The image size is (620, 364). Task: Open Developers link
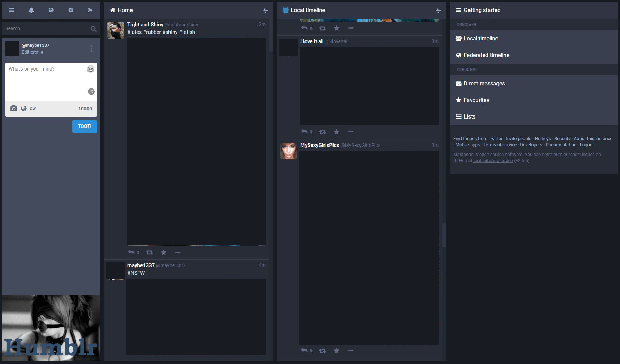pyautogui.click(x=531, y=145)
